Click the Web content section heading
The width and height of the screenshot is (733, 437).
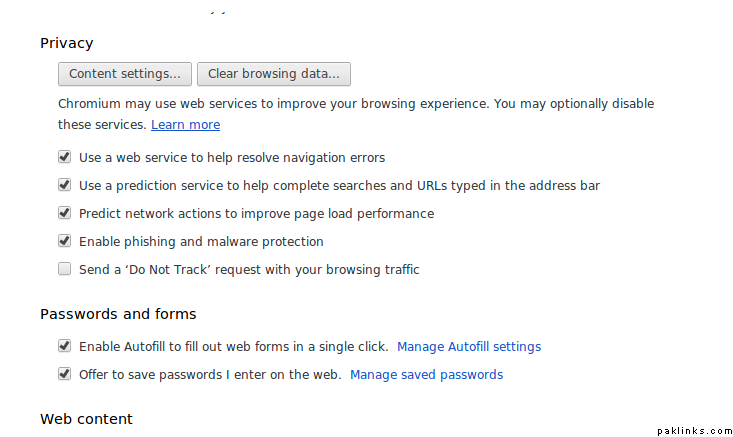(86, 418)
